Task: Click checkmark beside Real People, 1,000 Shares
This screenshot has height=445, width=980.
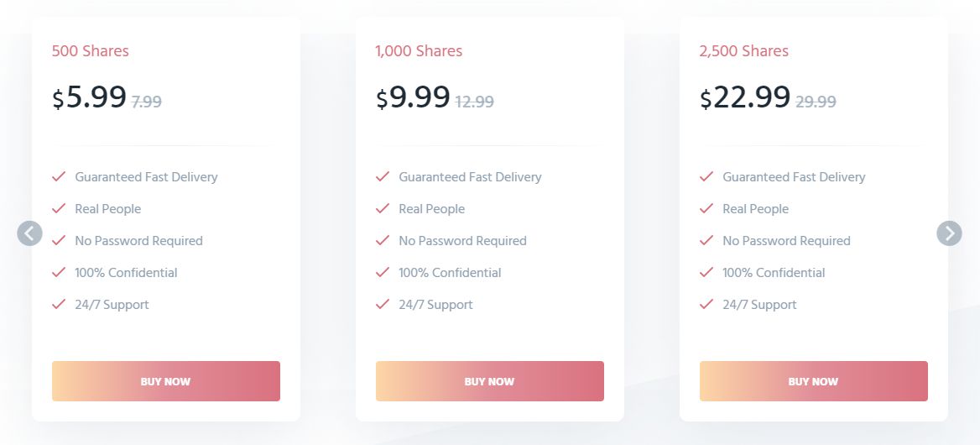Action: tap(383, 209)
